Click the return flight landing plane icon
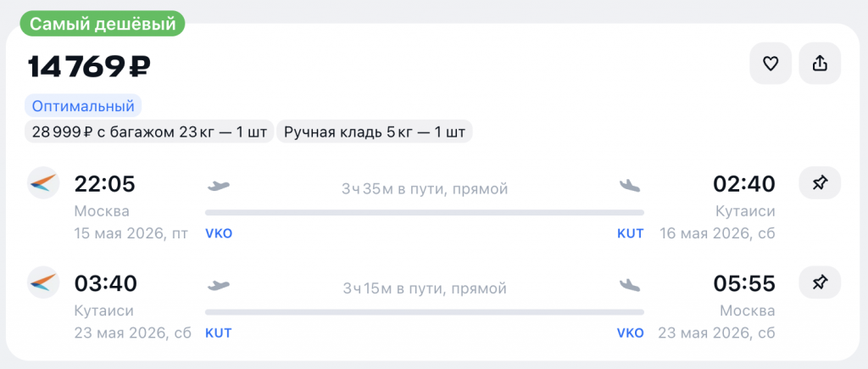The height and width of the screenshot is (369, 868). tap(631, 285)
